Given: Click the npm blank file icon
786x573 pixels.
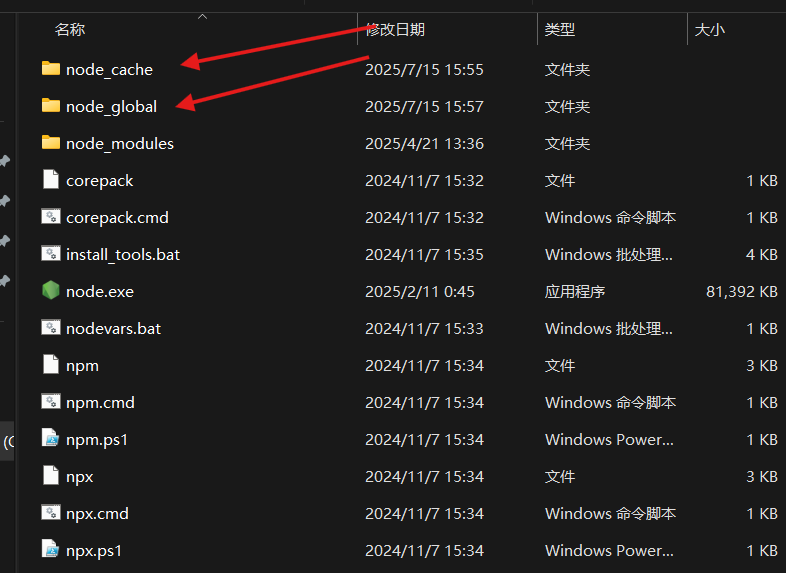Looking at the screenshot, I should 51,364.
